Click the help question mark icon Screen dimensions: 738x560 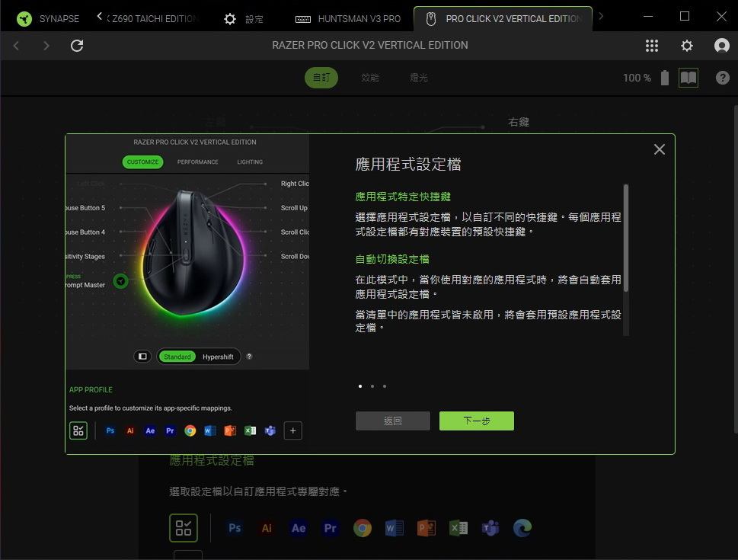(723, 78)
